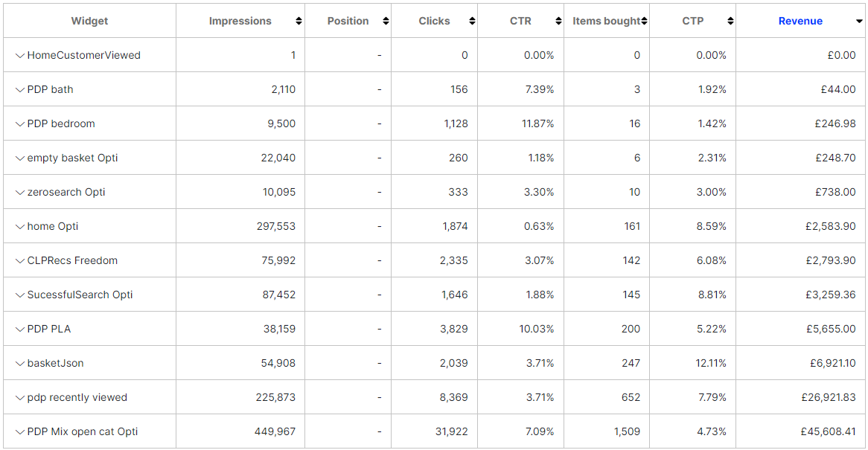
Task: Expand the empty basket Opti row
Action: pyautogui.click(x=20, y=158)
